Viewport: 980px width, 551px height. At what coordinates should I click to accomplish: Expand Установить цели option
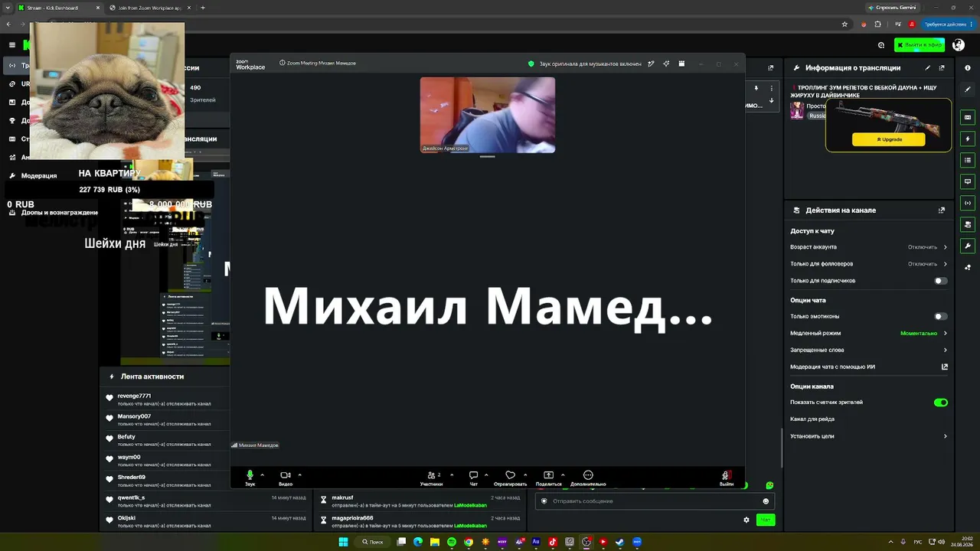click(869, 436)
